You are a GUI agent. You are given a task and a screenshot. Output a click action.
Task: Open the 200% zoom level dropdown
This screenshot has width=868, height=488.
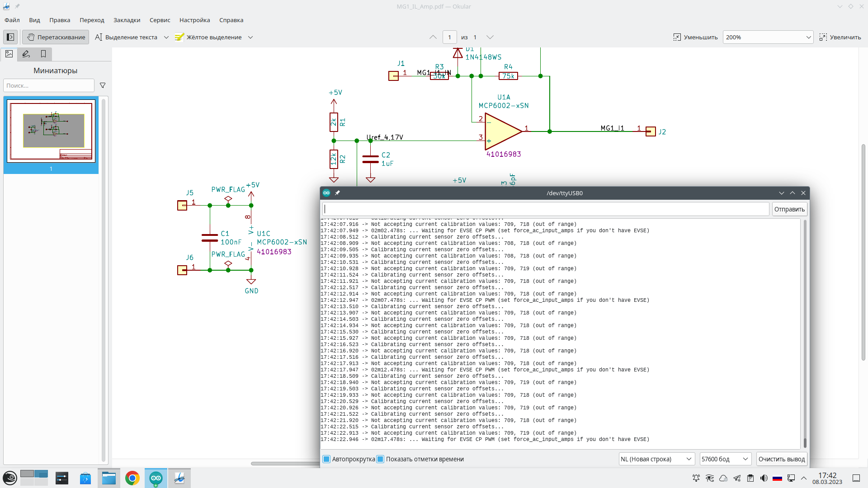[768, 37]
